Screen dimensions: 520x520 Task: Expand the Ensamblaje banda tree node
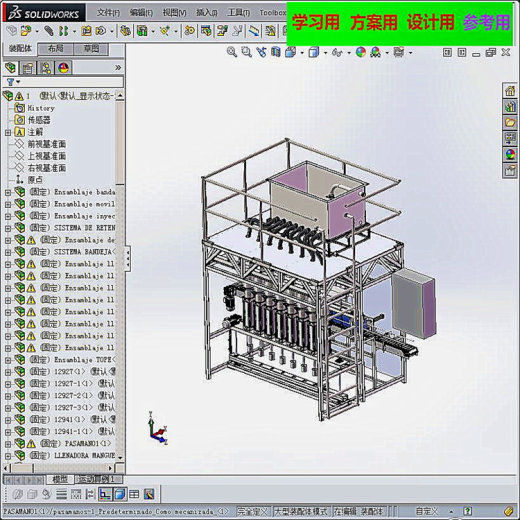click(8, 192)
